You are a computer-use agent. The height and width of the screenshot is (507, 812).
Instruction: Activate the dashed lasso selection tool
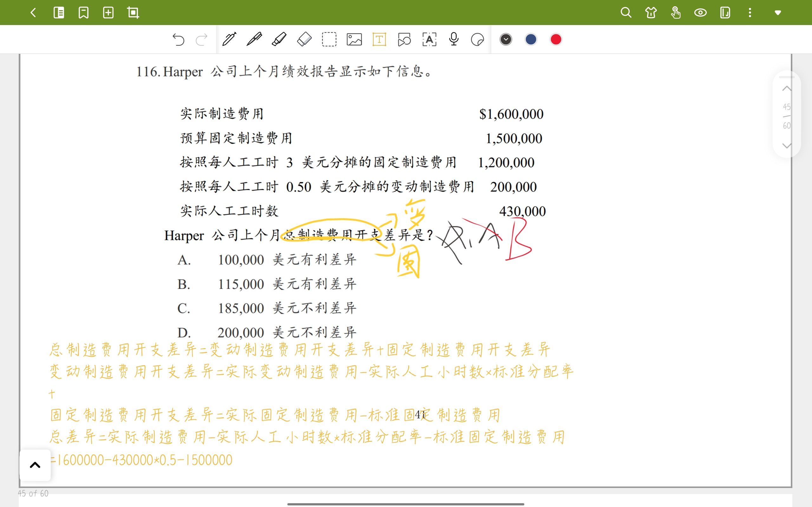329,39
